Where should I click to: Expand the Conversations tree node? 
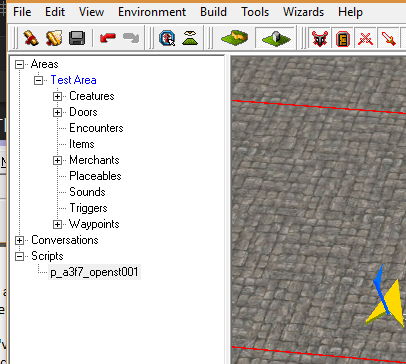[x=19, y=240]
